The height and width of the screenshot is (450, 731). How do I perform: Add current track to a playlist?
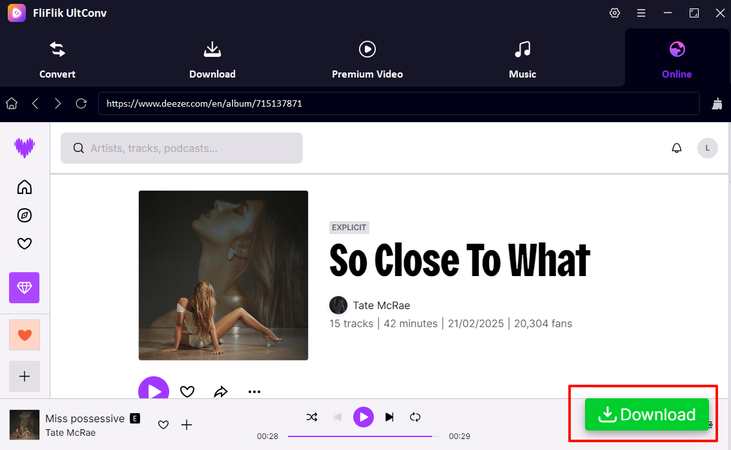(186, 425)
